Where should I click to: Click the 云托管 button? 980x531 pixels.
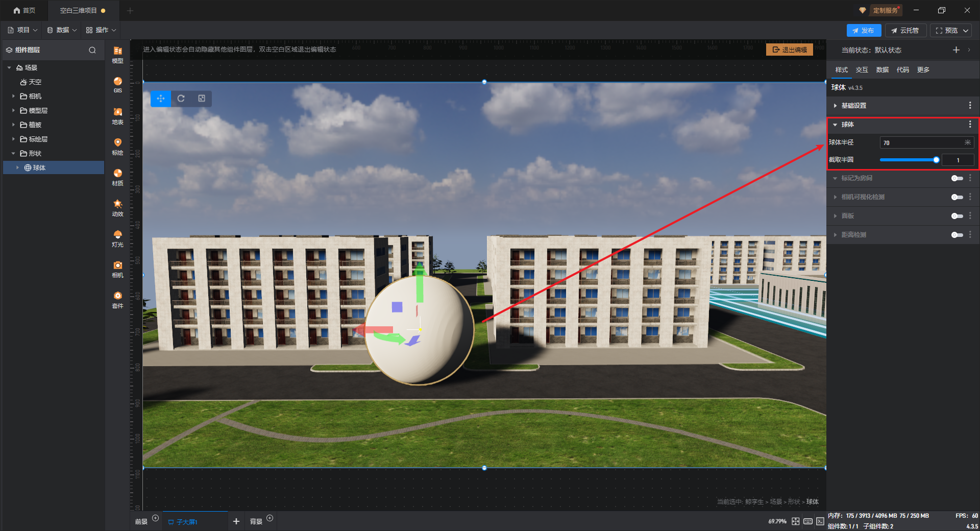[905, 31]
